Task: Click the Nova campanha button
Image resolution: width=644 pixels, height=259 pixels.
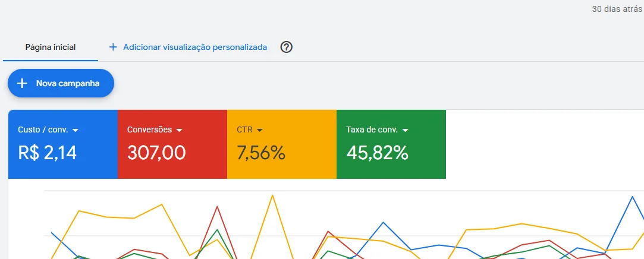Action: (x=61, y=83)
